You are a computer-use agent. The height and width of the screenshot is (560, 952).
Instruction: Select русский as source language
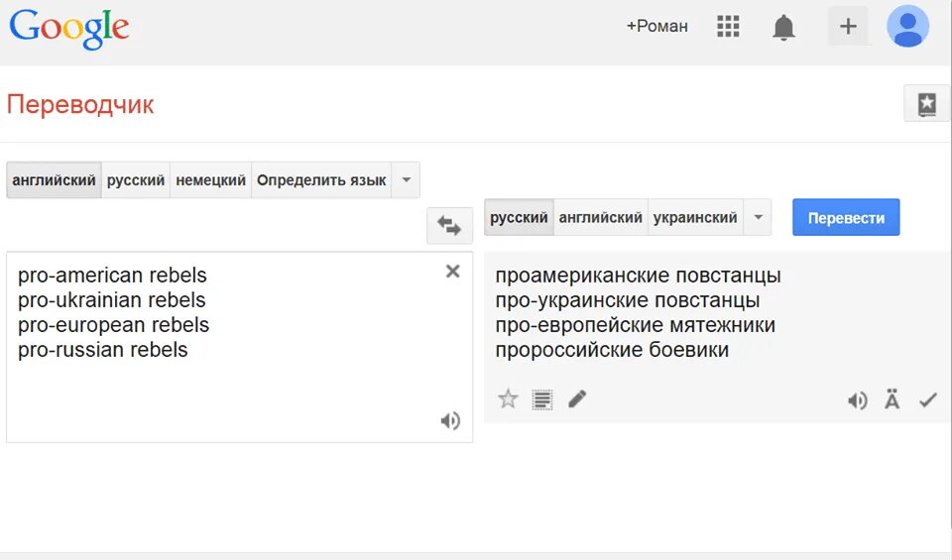[x=136, y=180]
